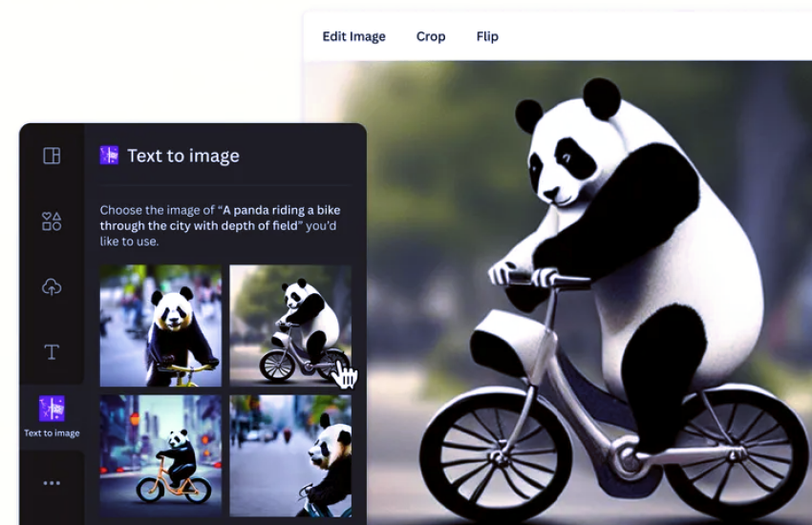Viewport: 812px width, 525px height.
Task: Pick the top-left panda facing forward thumbnail
Action: click(160, 325)
